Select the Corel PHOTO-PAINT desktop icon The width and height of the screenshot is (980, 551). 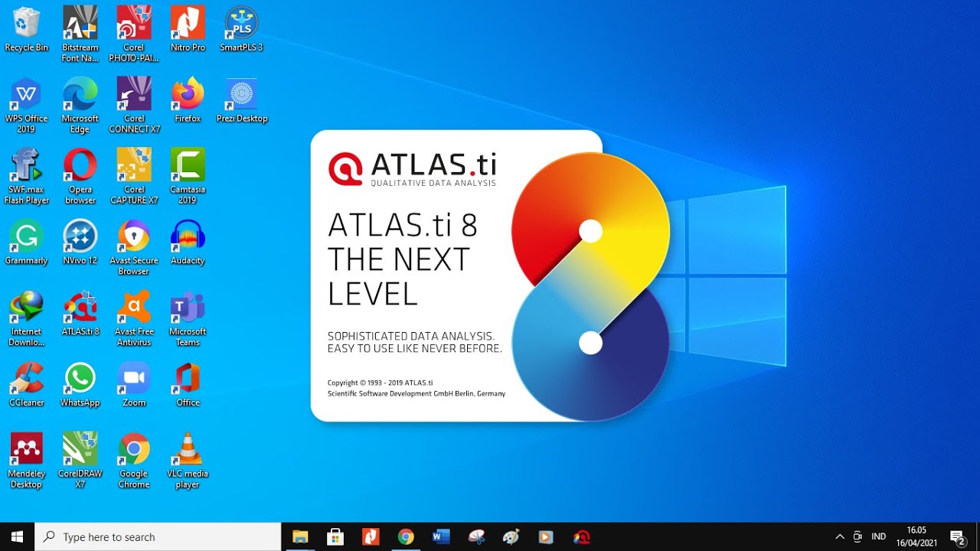[134, 34]
